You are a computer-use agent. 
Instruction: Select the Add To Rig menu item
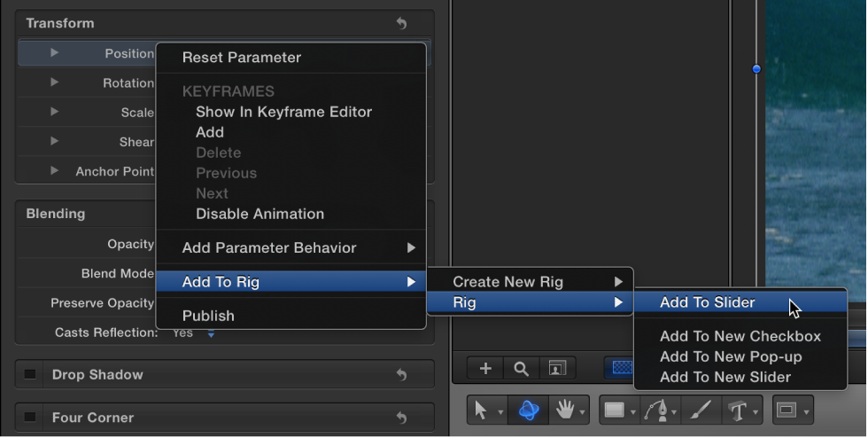[x=291, y=282]
